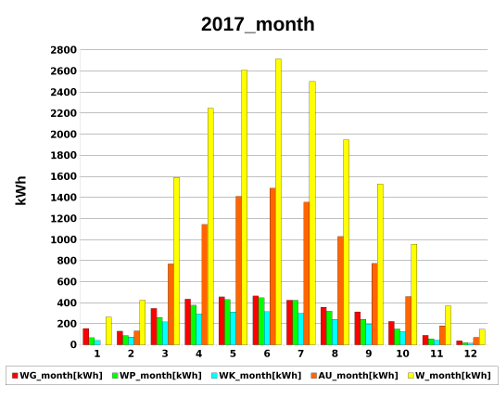Click y-axis value 200
500x396 pixels.
pos(67,324)
